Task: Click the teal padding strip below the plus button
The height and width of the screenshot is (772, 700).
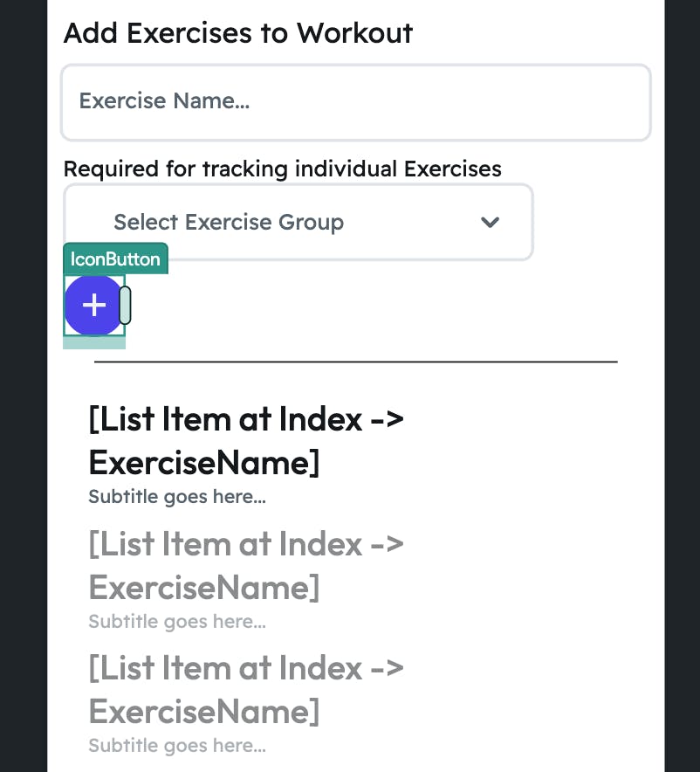Action: click(94, 342)
